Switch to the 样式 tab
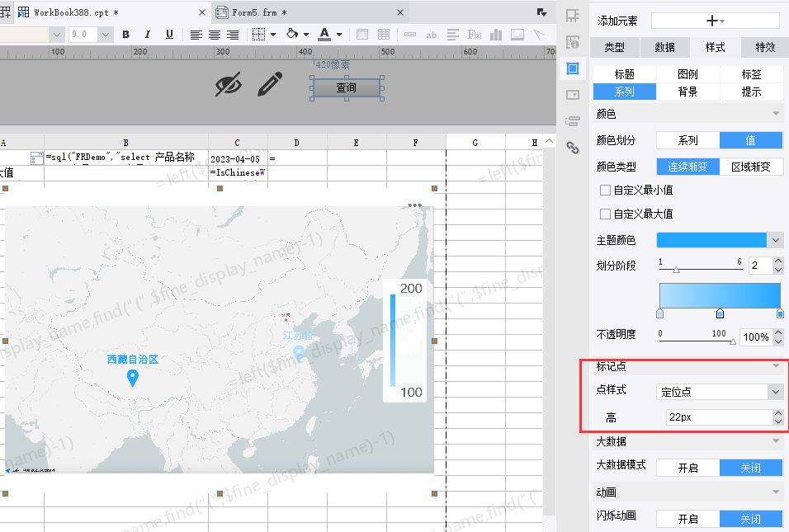The height and width of the screenshot is (532, 789). click(715, 47)
